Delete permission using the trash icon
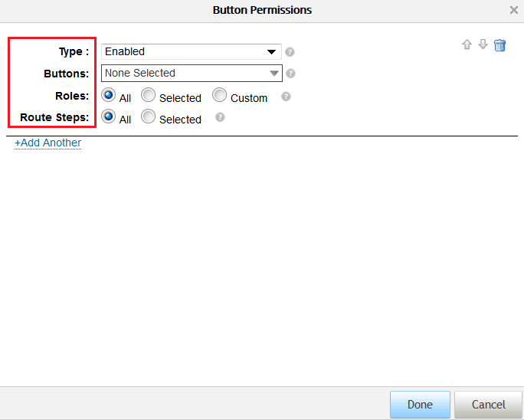The width and height of the screenshot is (524, 420). click(x=500, y=45)
